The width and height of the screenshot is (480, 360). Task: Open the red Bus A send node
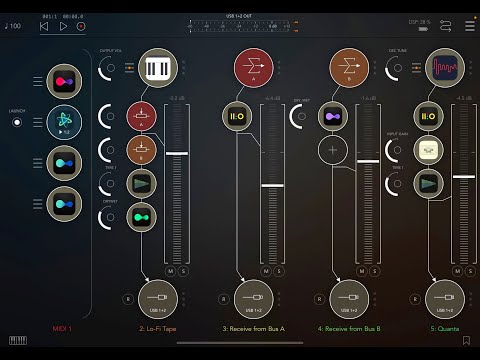[141, 116]
